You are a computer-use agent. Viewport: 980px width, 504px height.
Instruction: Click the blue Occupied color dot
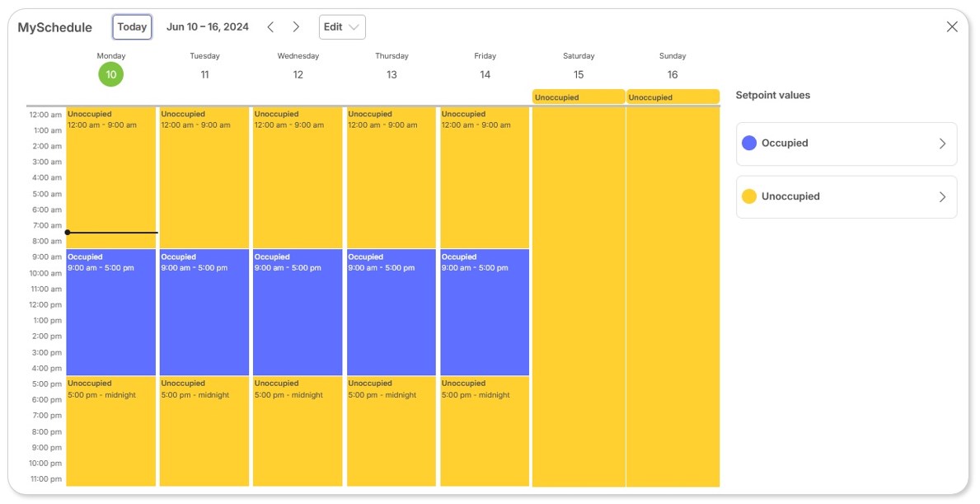[x=748, y=144]
